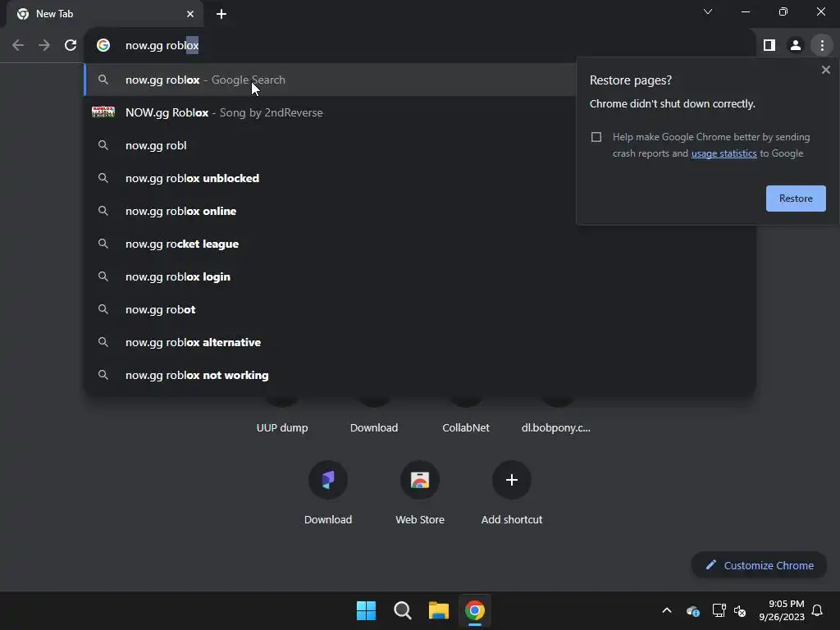Click the NOW.gg Roblox song thumbnail
The image size is (840, 630).
pos(103,112)
